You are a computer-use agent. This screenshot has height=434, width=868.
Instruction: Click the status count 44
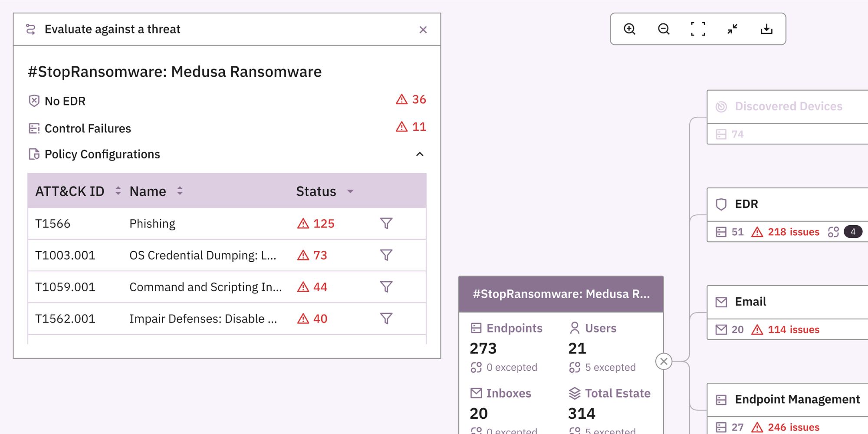(x=312, y=287)
